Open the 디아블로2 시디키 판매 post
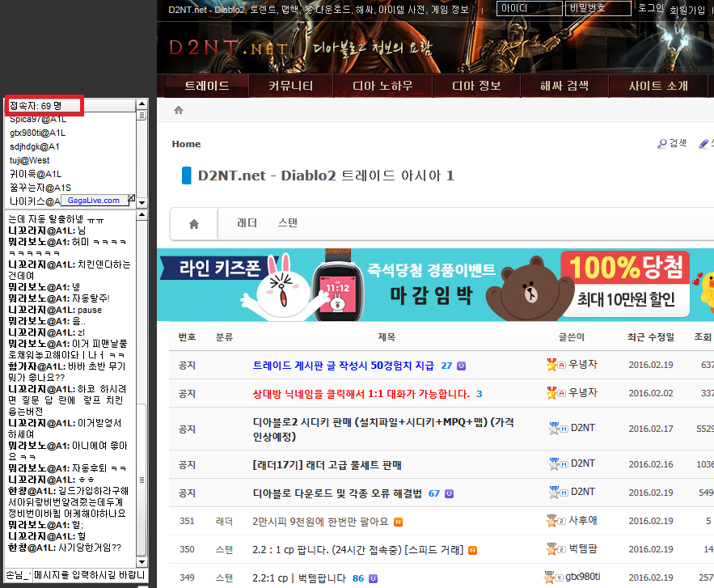The width and height of the screenshot is (714, 588). tap(383, 429)
